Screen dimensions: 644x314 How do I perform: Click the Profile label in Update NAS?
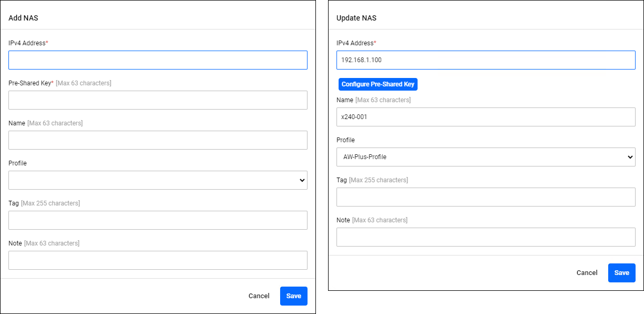[345, 140]
